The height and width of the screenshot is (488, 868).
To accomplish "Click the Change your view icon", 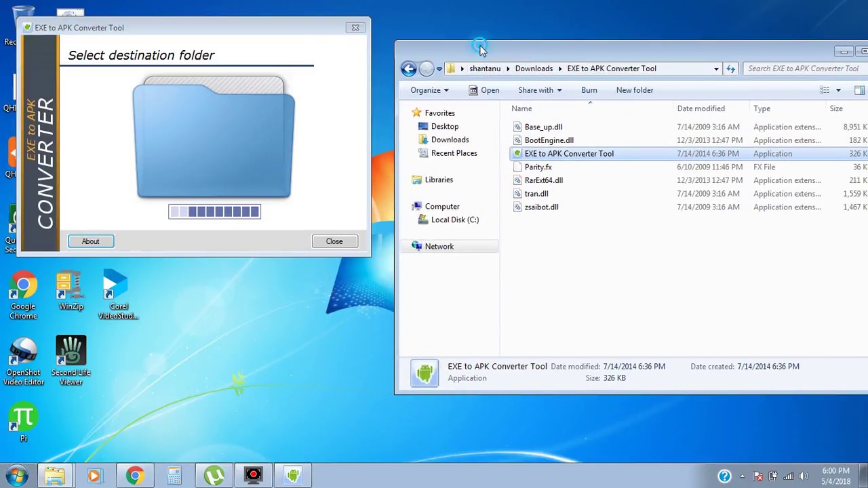I will (x=825, y=90).
